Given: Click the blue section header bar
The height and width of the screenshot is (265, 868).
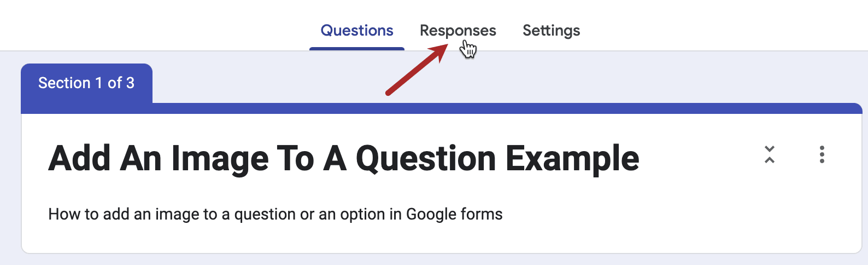Looking at the screenshot, I should (492, 108).
